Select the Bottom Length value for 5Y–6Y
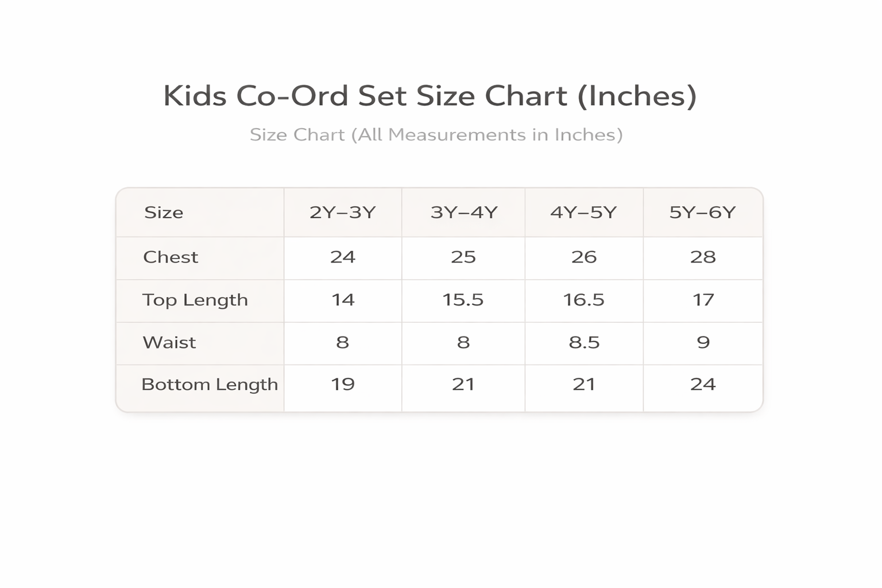 point(703,385)
